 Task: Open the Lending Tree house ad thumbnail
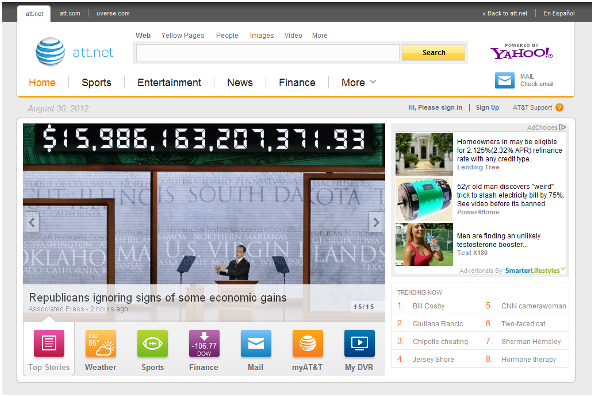pos(424,154)
